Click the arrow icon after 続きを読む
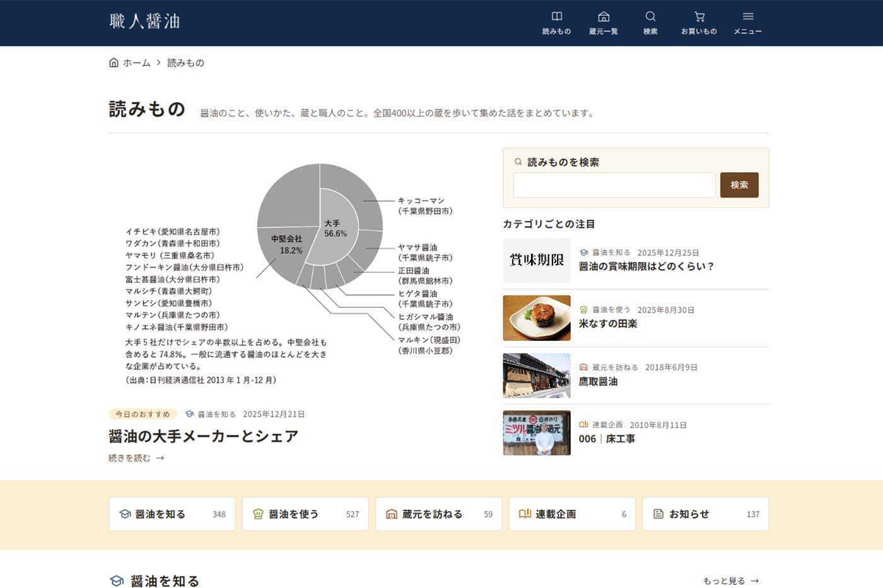Screen dimensions: 883x588 (160, 458)
